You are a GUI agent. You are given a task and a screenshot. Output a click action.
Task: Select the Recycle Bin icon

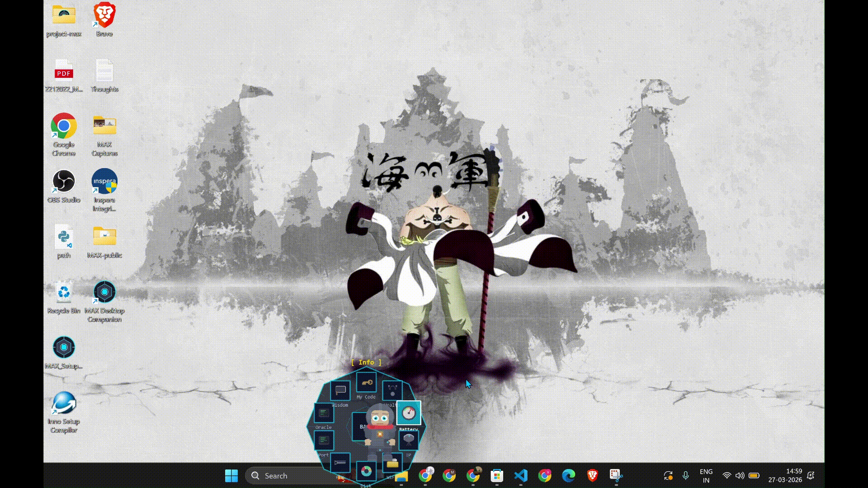click(x=64, y=297)
